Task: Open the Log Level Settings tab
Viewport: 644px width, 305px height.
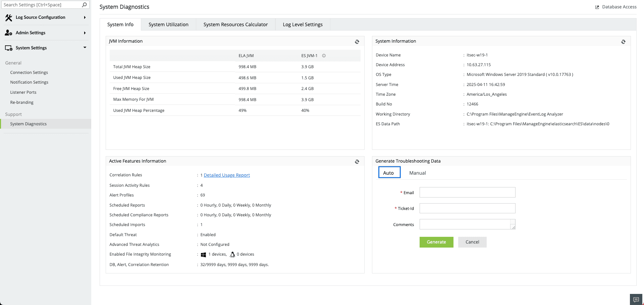Action: (303, 24)
